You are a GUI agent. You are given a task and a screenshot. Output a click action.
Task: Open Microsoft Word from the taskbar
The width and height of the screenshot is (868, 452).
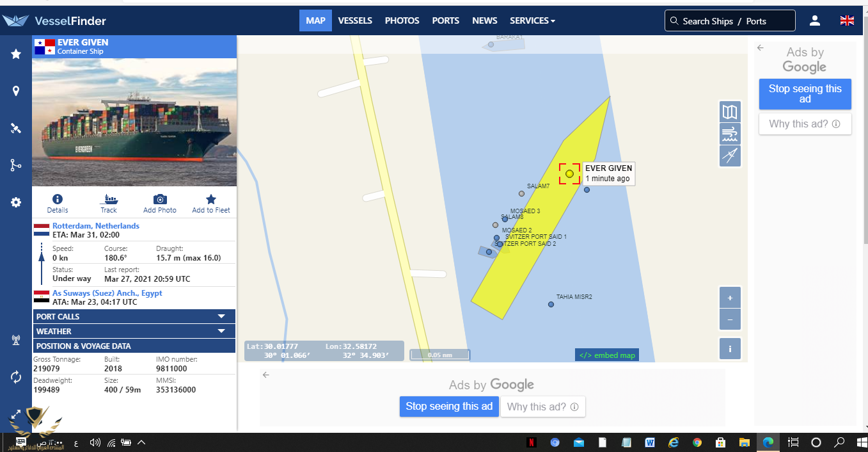650,442
